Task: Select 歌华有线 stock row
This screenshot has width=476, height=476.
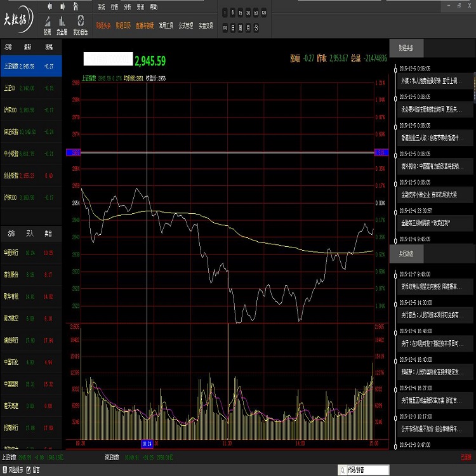Action: [31, 296]
